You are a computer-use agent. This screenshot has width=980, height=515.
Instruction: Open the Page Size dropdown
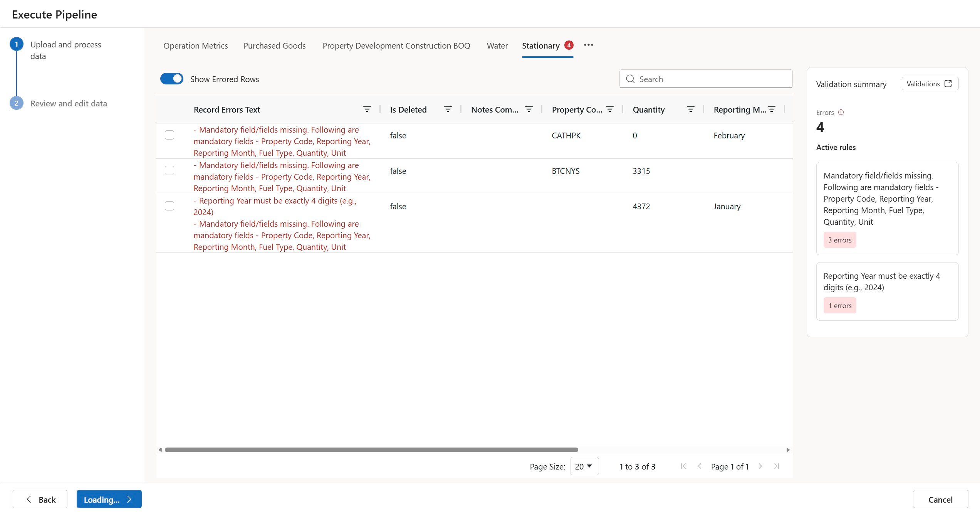(x=584, y=466)
